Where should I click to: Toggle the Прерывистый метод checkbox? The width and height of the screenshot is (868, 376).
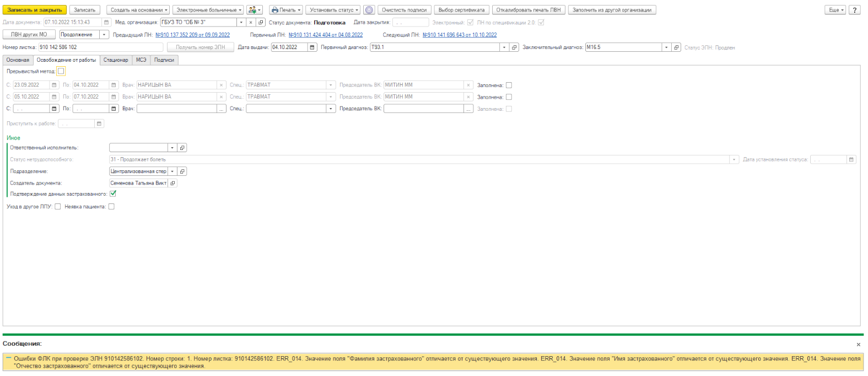click(61, 71)
